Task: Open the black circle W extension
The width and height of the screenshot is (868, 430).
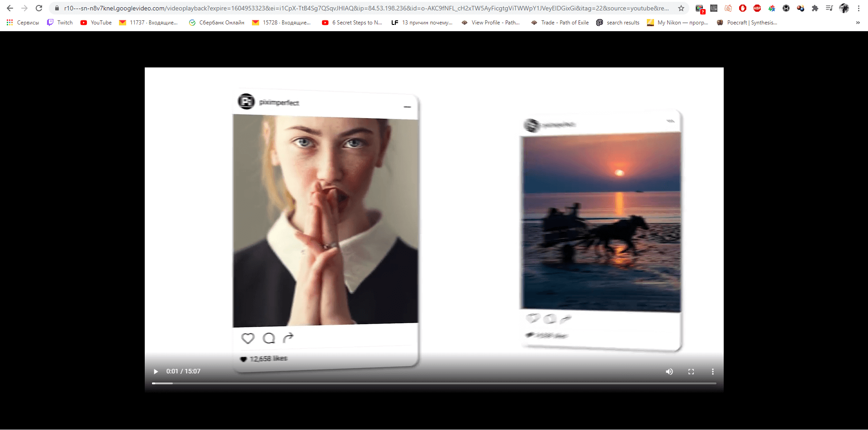Action: pos(786,8)
